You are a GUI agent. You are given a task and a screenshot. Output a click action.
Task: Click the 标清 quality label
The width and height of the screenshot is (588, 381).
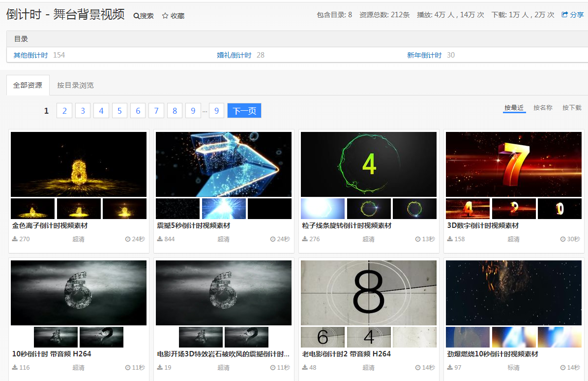[x=513, y=368]
